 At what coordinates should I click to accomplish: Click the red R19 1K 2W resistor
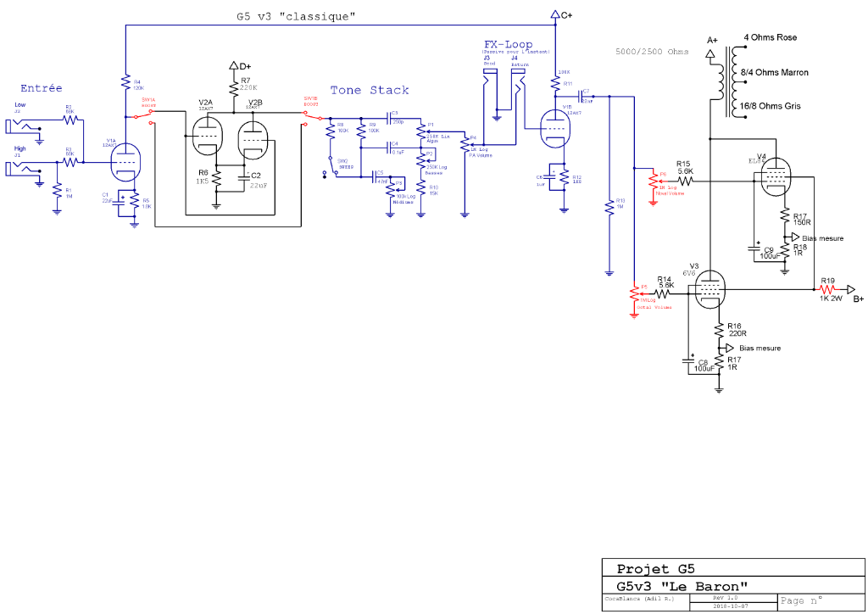pos(827,289)
